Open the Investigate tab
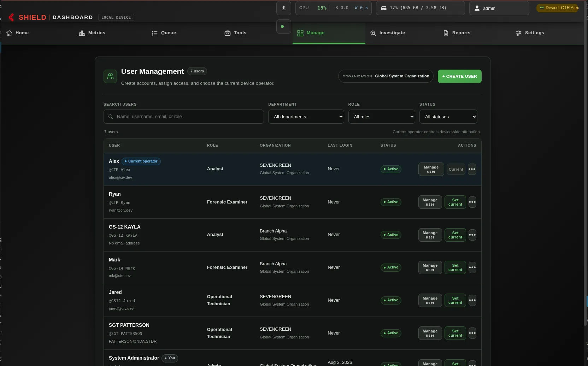Screen dimensions: 588x366 coord(388,33)
